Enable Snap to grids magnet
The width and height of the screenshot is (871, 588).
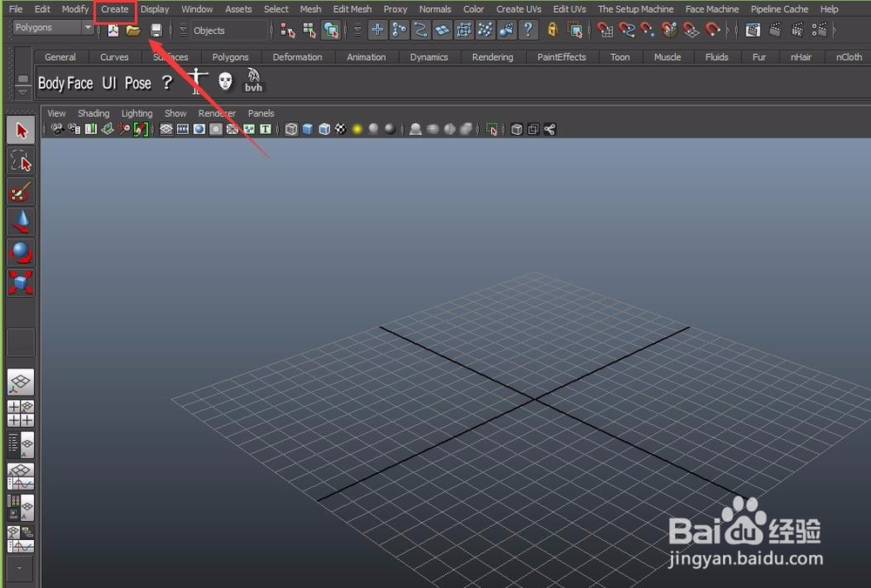(x=605, y=30)
